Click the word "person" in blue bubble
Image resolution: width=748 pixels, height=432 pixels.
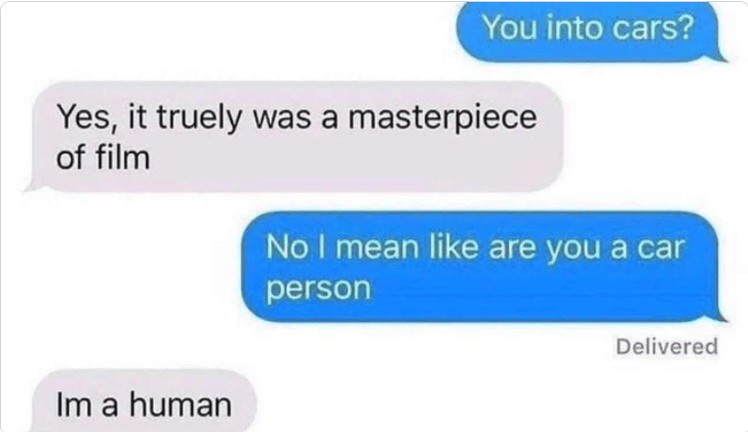[318, 289]
